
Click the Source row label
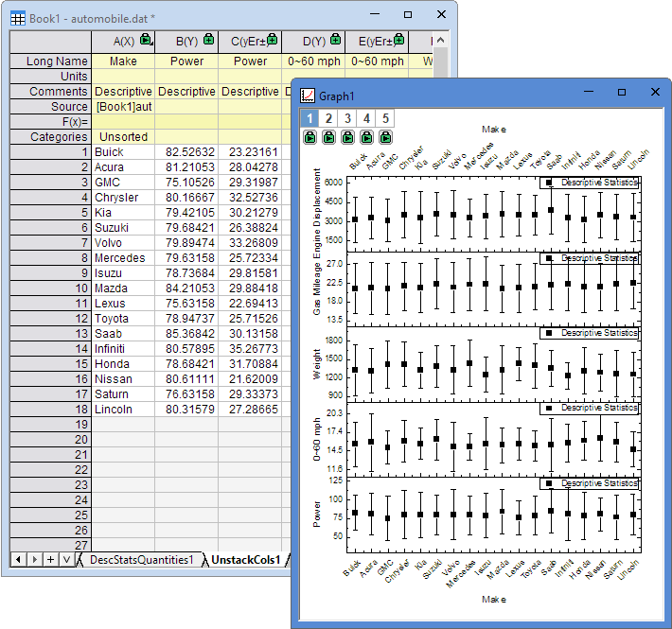pyautogui.click(x=50, y=107)
